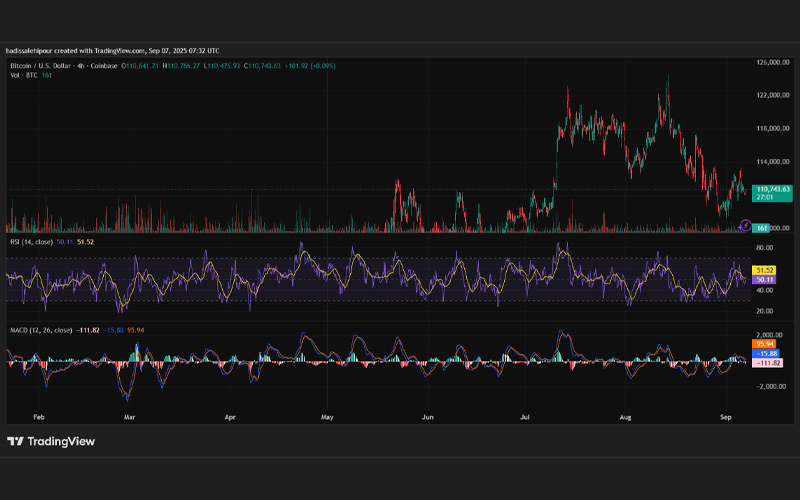Click the yellow RSI value tag 51.52
The height and width of the screenshot is (500, 800).
pos(764,270)
